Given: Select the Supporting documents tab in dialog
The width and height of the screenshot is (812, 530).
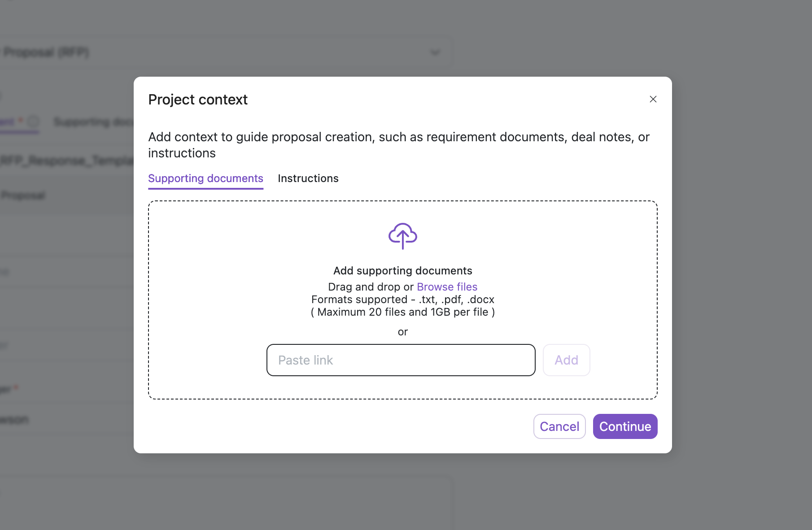Looking at the screenshot, I should pos(205,178).
